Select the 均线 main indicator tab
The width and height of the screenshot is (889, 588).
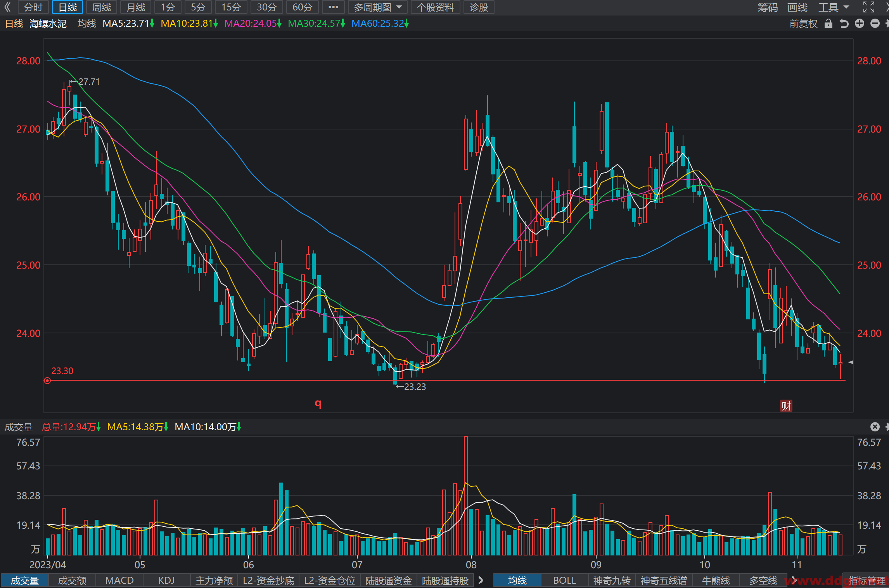tap(517, 580)
